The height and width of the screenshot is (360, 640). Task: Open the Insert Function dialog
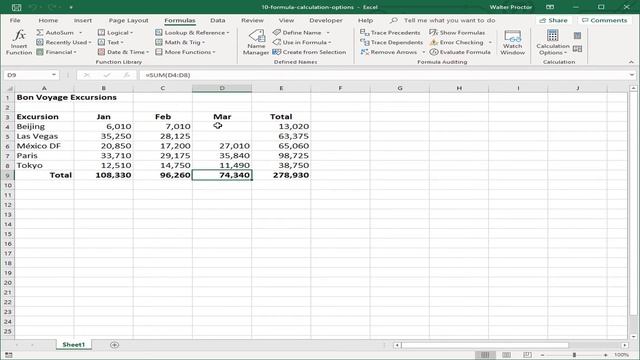coord(19,42)
